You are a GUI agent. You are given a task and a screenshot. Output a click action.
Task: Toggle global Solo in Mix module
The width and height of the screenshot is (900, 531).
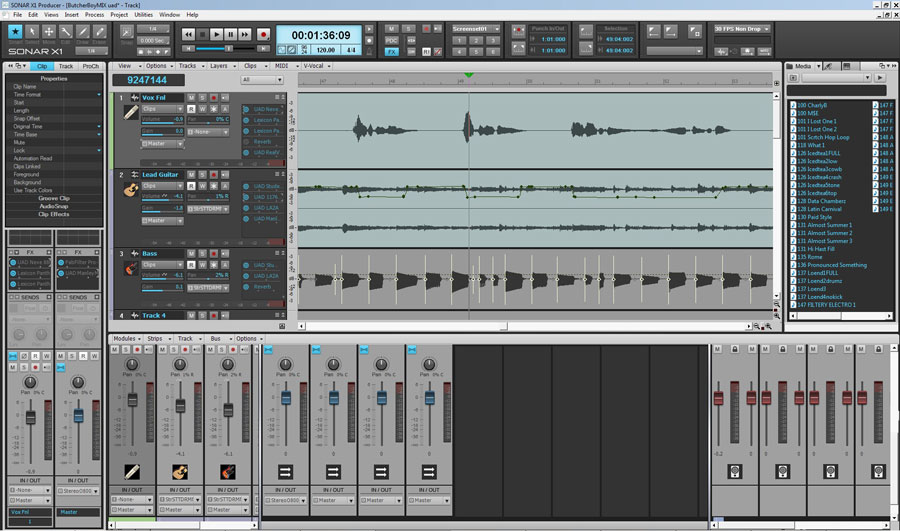tap(408, 29)
